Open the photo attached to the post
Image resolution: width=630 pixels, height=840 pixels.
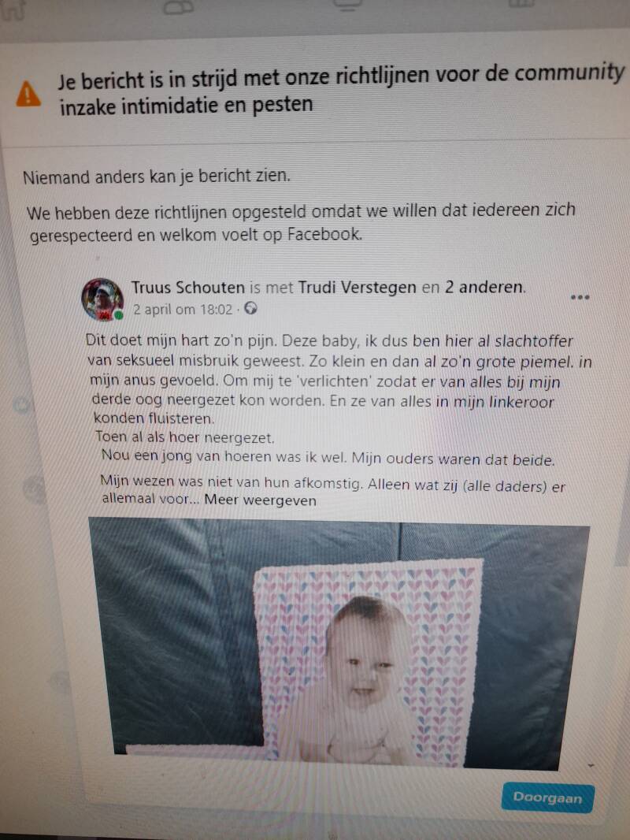339,644
